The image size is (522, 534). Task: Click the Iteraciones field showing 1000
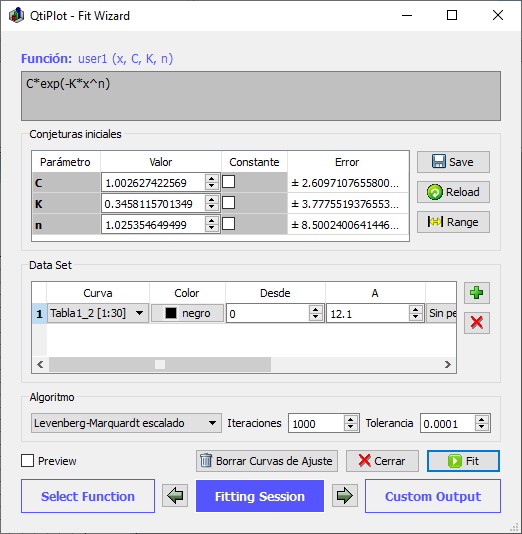(x=316, y=423)
